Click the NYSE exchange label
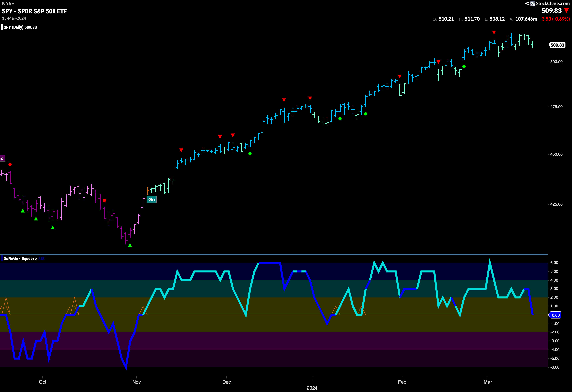 coord(8,3)
